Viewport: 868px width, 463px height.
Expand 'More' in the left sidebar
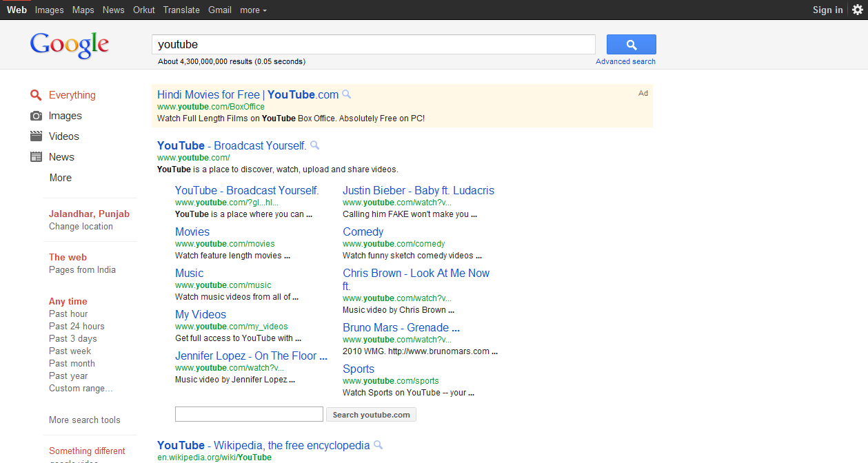pos(59,178)
